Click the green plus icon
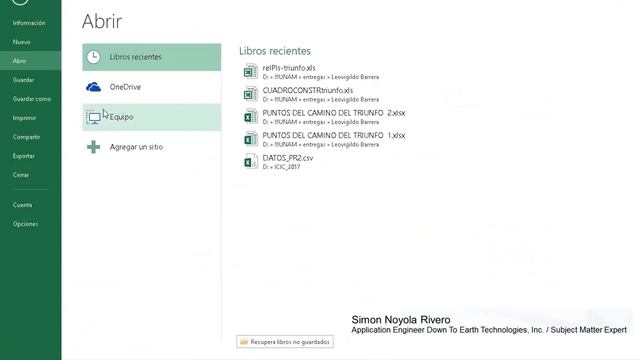The image size is (640, 360). tap(93, 147)
